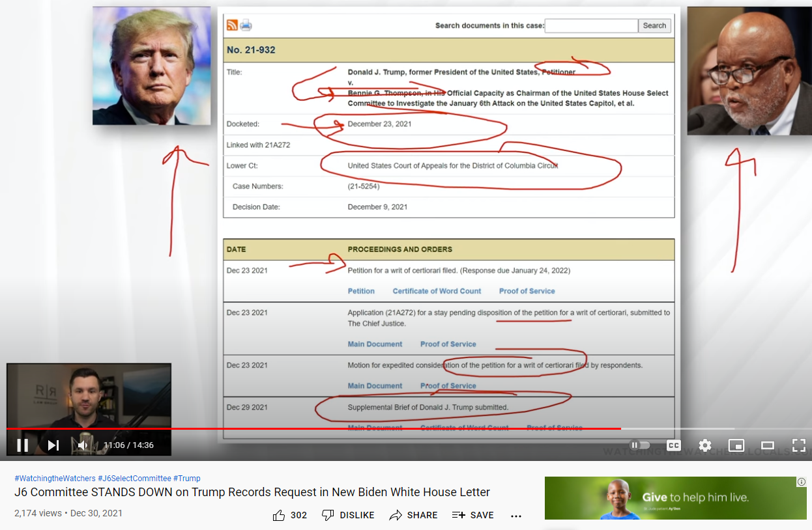Open the #WatchingtheWatchers hashtag

55,479
